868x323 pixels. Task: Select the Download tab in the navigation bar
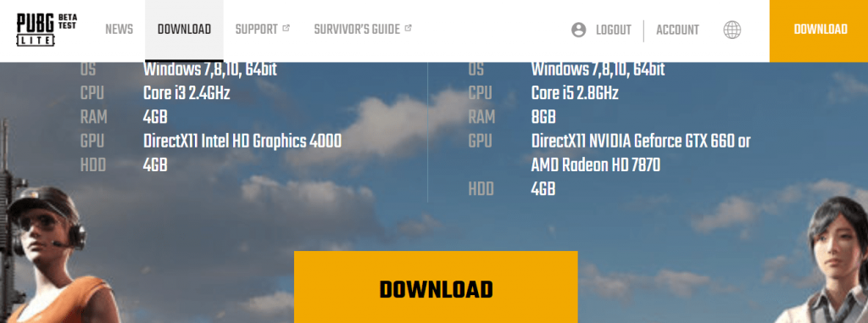point(184,30)
